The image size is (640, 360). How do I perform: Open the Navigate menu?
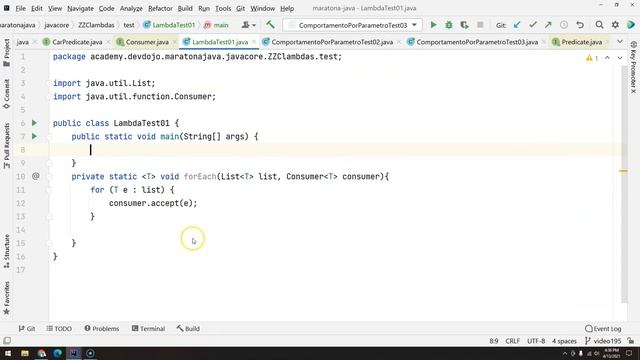click(80, 8)
